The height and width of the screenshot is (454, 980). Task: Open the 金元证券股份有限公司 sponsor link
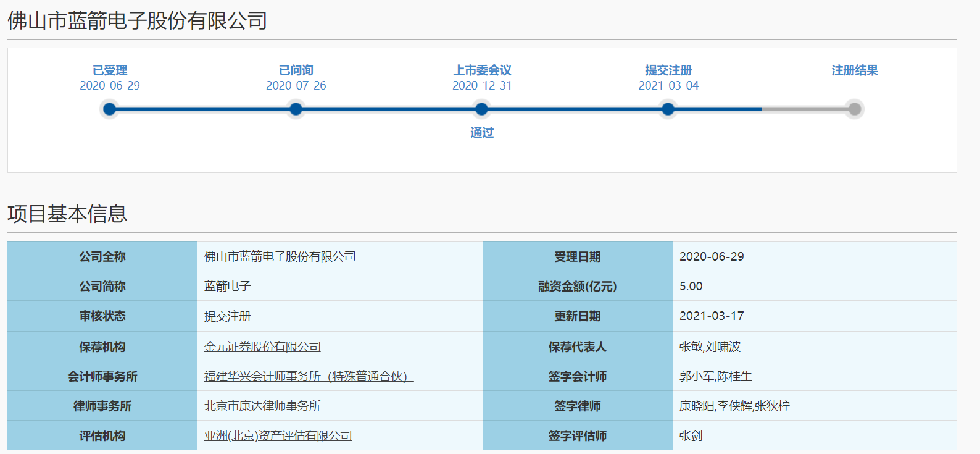click(x=262, y=347)
